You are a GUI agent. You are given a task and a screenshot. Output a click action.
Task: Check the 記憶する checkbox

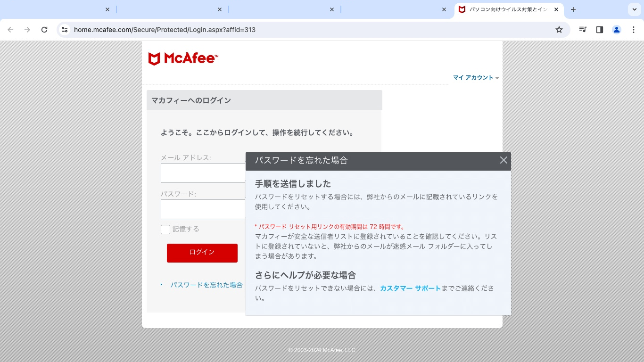tap(165, 230)
